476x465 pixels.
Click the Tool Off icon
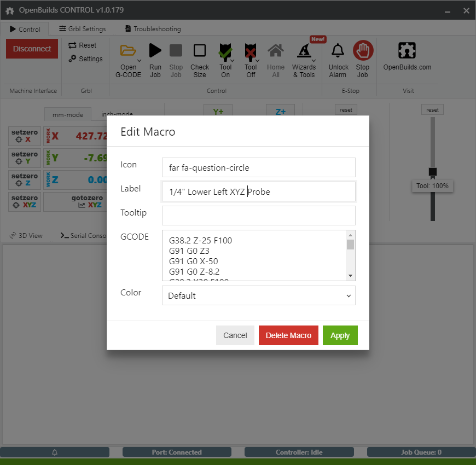point(250,51)
